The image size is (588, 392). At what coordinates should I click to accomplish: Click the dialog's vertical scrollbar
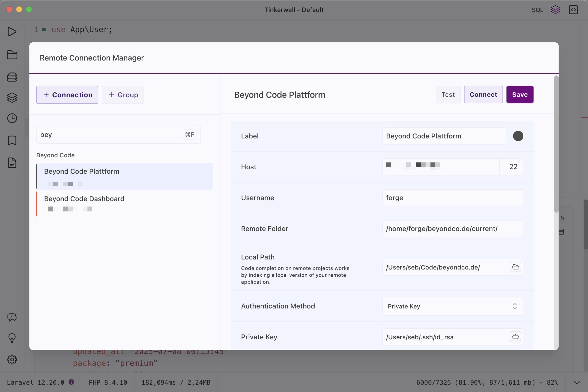point(556,144)
